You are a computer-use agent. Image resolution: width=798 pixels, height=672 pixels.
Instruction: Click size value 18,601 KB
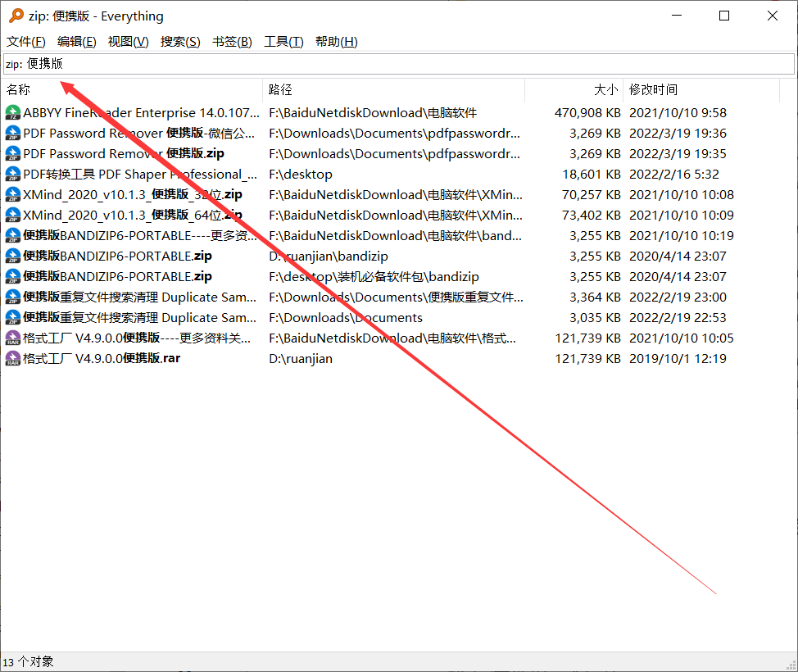[592, 174]
